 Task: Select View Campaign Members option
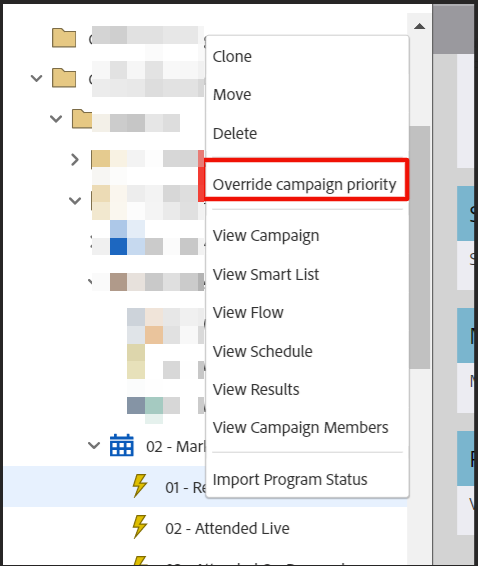pyautogui.click(x=301, y=428)
